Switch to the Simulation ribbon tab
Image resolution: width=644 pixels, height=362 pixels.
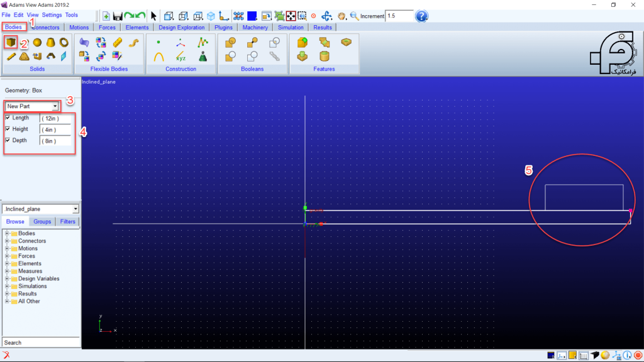[291, 28]
